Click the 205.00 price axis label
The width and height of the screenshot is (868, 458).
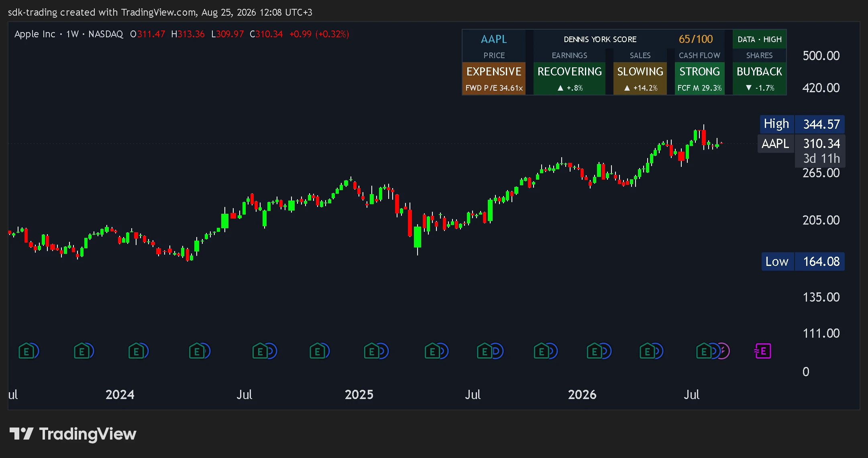point(821,220)
